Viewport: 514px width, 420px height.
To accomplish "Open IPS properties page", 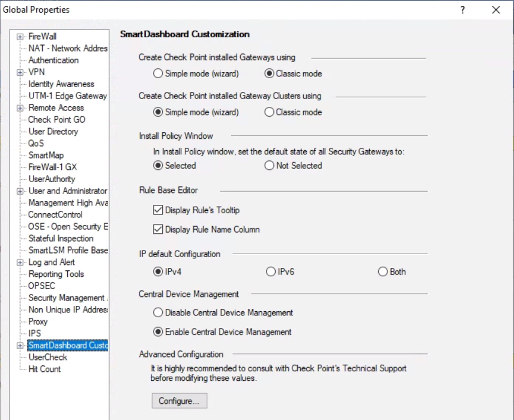I will pos(35,333).
